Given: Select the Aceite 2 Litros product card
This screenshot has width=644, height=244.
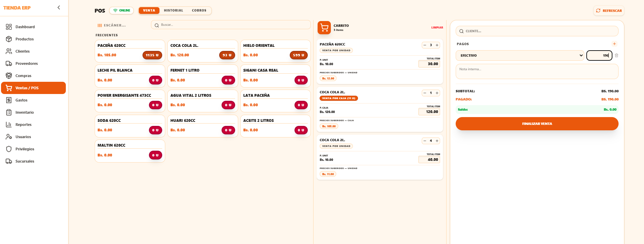Looking at the screenshot, I should tap(276, 126).
